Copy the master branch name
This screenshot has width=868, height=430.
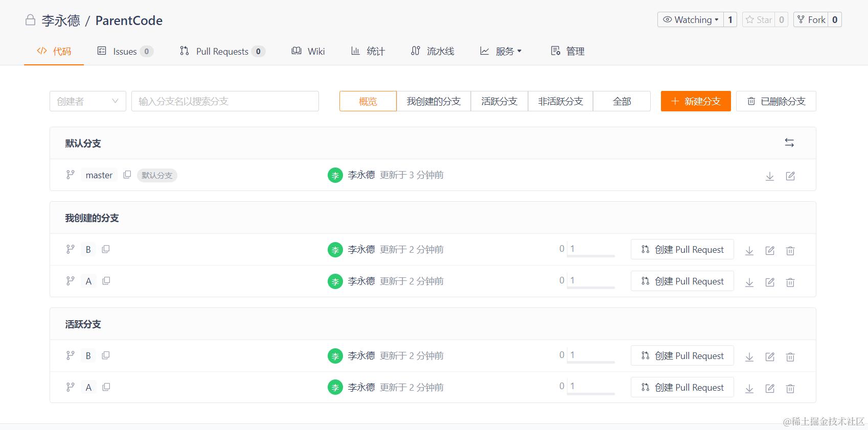point(127,175)
